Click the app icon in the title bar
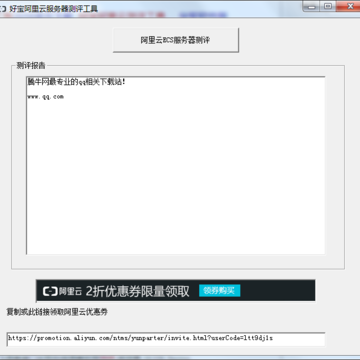Viewport: 360px width, 360px height. point(3,9)
